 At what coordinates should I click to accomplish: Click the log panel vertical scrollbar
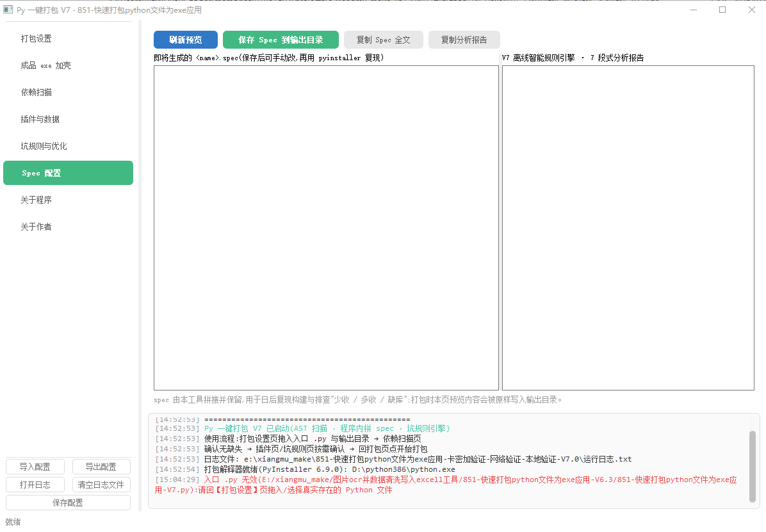(x=753, y=466)
